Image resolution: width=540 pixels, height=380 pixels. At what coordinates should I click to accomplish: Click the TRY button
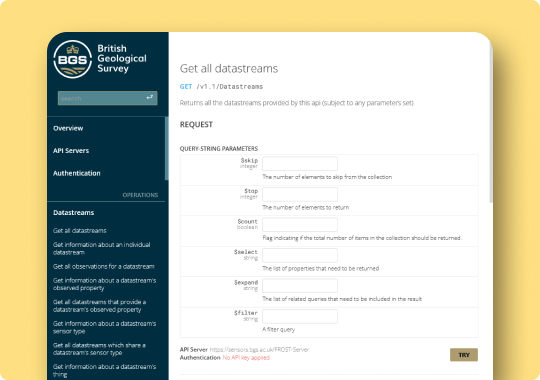tap(464, 355)
